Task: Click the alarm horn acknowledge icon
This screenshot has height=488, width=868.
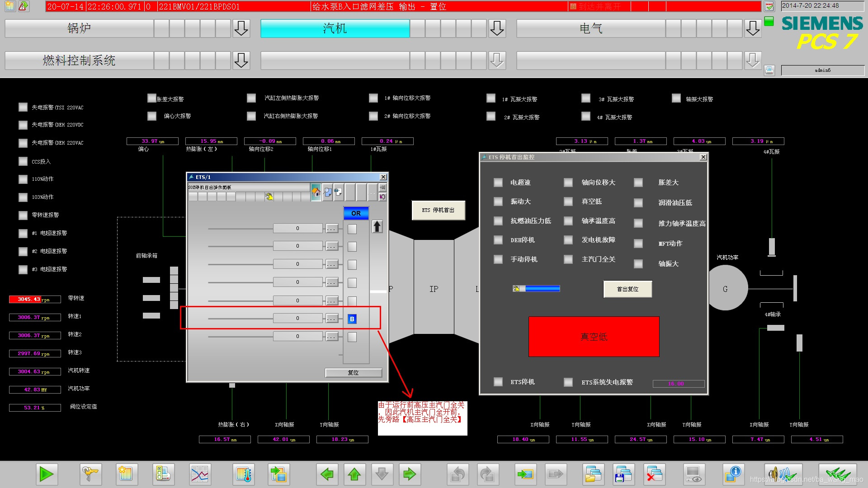Action: (x=783, y=474)
